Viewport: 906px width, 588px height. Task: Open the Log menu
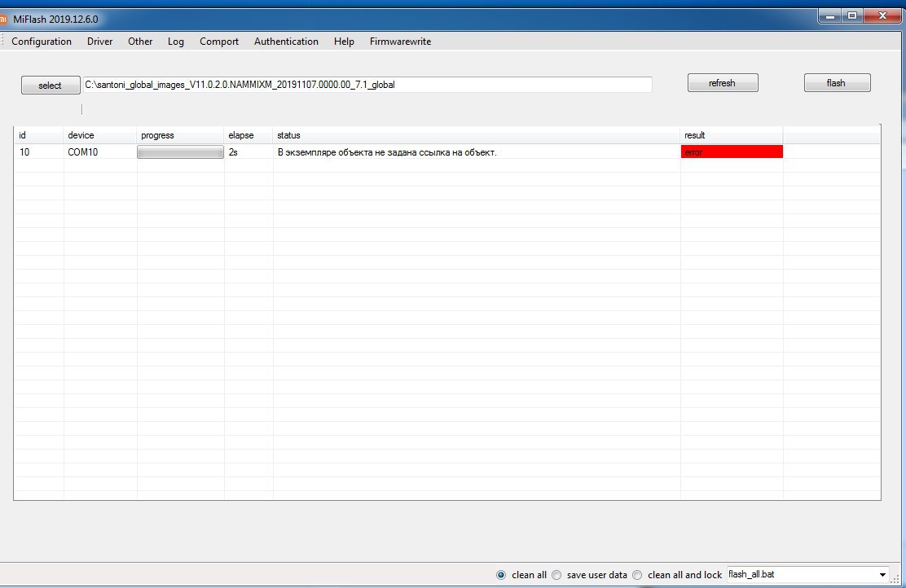176,42
